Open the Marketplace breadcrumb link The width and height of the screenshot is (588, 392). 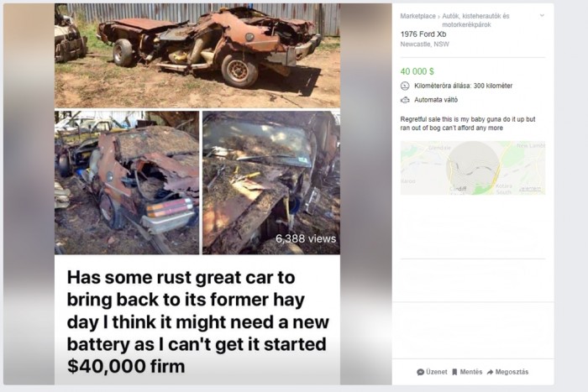(x=417, y=16)
